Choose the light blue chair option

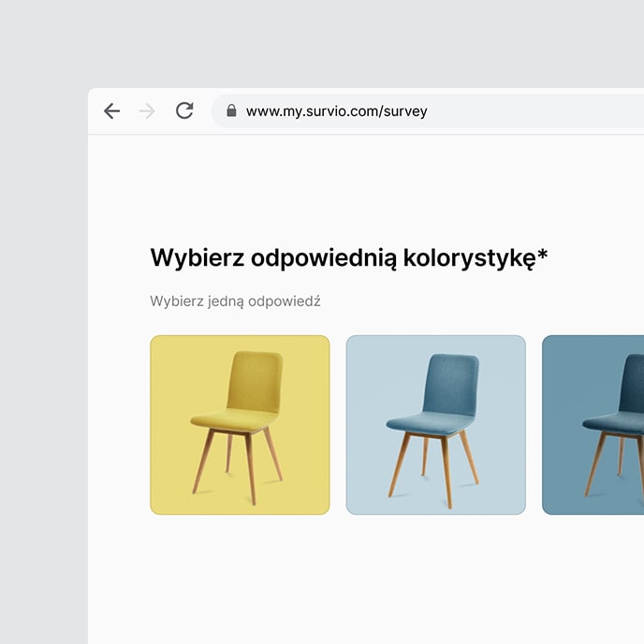(435, 425)
